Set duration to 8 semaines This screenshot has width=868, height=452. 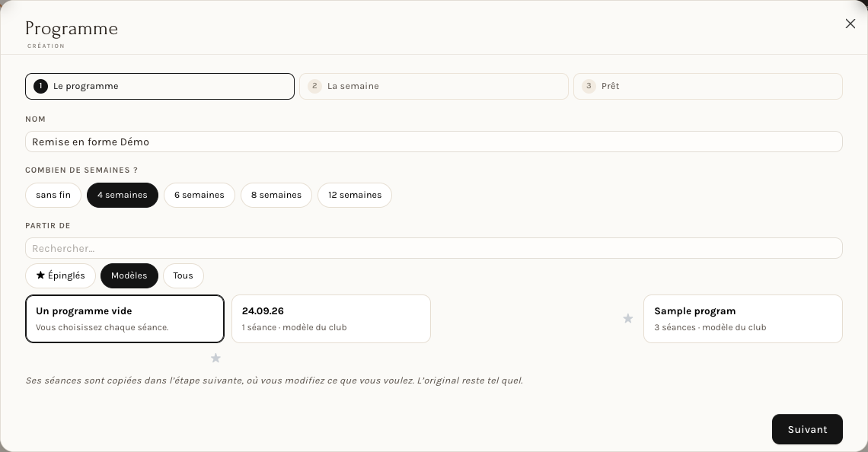pyautogui.click(x=276, y=196)
